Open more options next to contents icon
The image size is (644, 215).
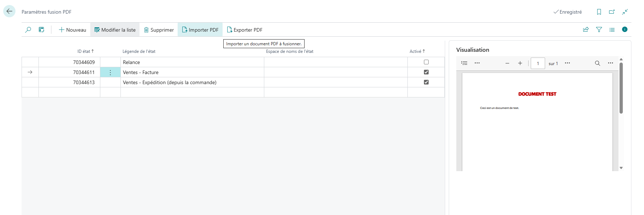pos(477,63)
